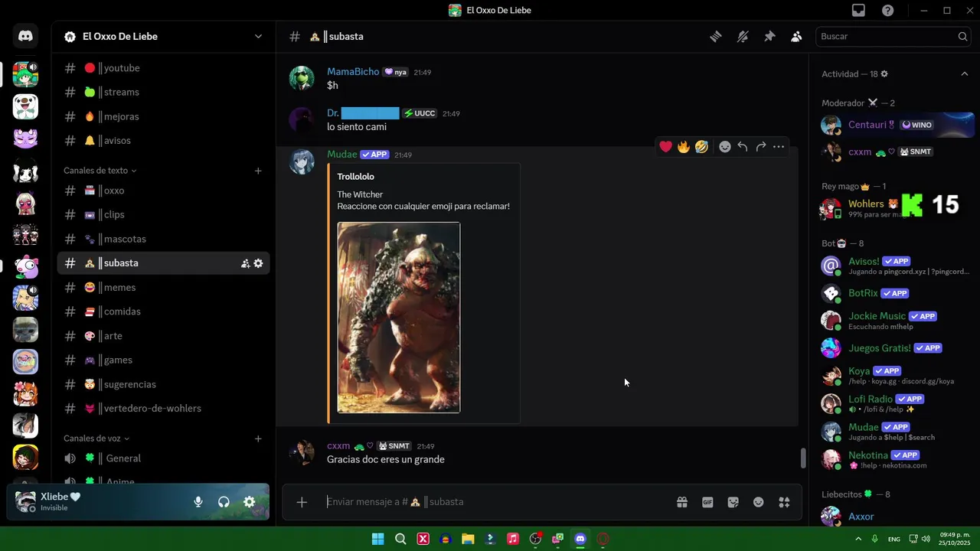Open the Inbox icon in title bar
This screenshot has width=980, height=551.
[x=858, y=11]
